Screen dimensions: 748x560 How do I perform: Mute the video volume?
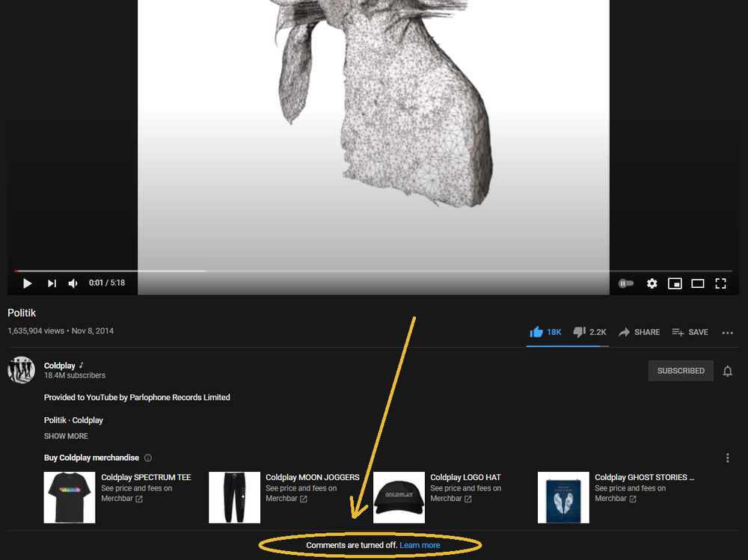tap(72, 283)
